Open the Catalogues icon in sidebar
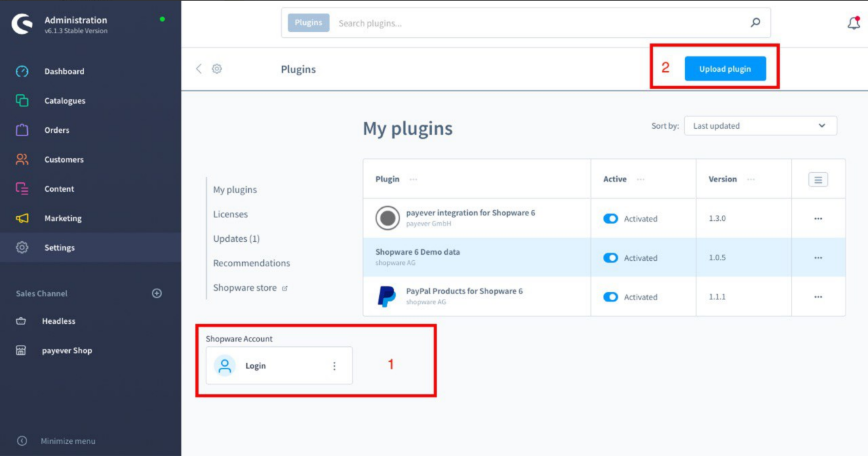Screen dimensions: 868x456 (x=22, y=100)
